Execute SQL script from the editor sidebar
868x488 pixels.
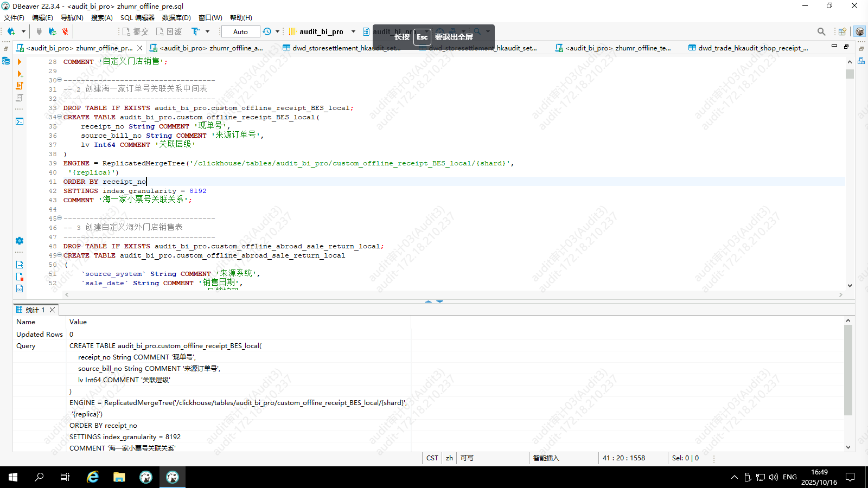tap(20, 86)
